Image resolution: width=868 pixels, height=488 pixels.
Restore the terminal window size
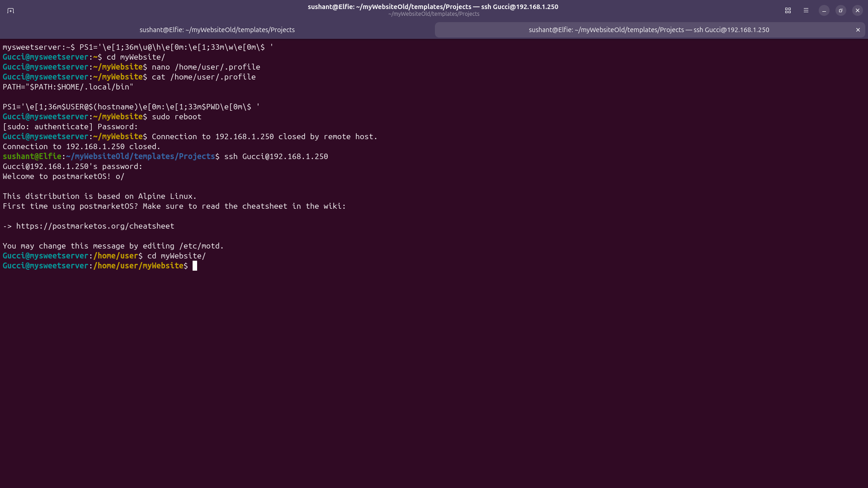coord(841,10)
